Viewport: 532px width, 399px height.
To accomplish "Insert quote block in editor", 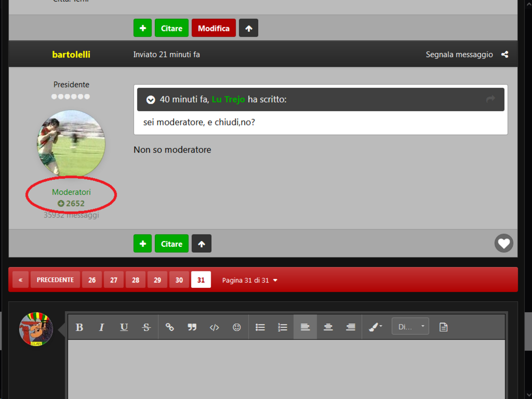I will (192, 327).
